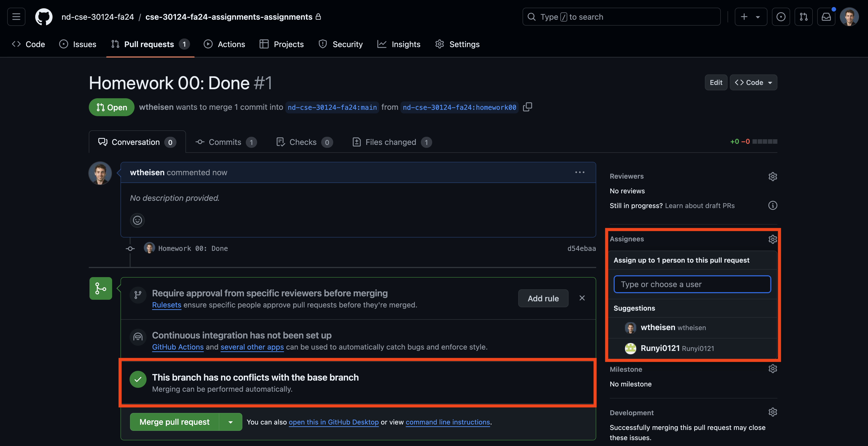Dismiss the reviewer approval rule banner

click(582, 298)
